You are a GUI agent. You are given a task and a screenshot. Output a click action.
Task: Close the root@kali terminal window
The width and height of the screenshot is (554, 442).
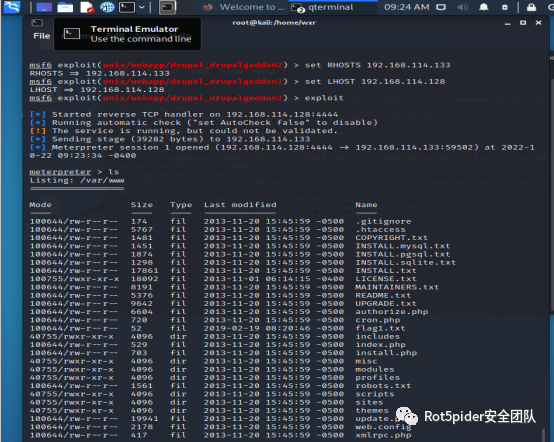(538, 23)
